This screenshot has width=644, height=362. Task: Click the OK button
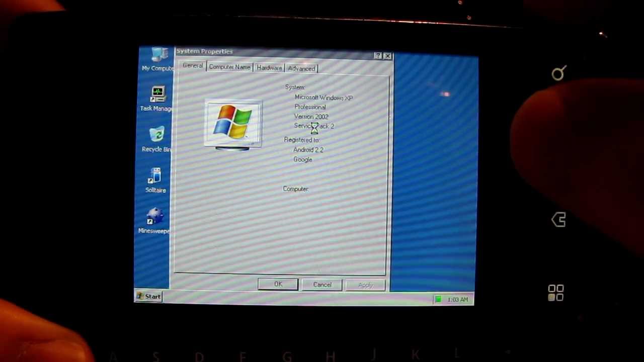tap(278, 285)
